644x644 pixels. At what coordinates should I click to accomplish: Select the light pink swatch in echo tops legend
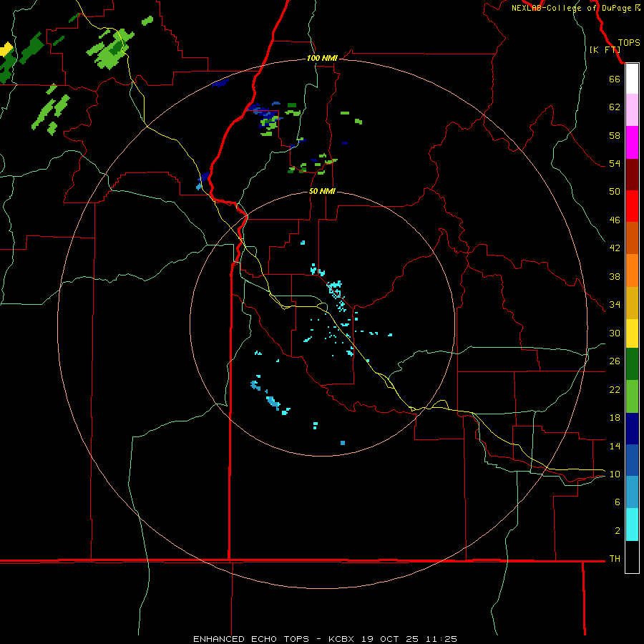point(632,109)
